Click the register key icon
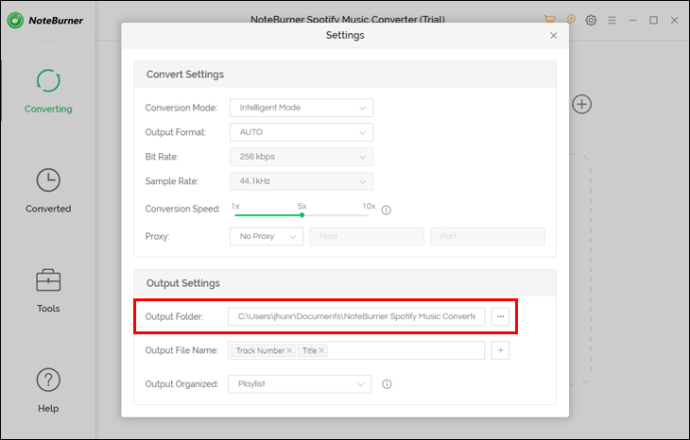The image size is (690, 440). (x=571, y=19)
